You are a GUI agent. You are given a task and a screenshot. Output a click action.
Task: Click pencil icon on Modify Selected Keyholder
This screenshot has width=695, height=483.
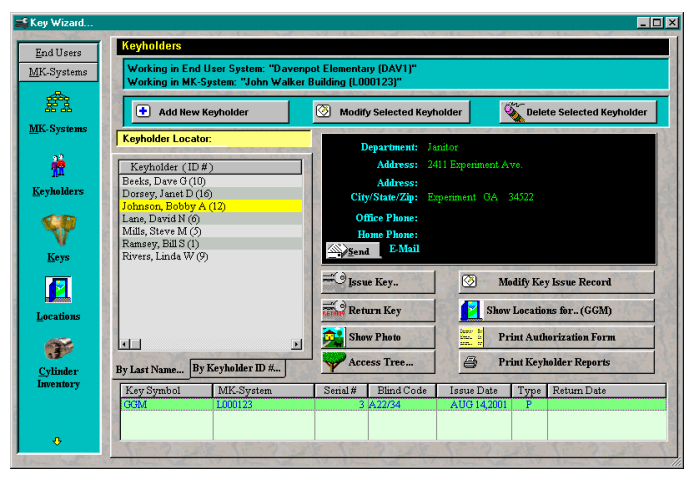click(x=323, y=110)
